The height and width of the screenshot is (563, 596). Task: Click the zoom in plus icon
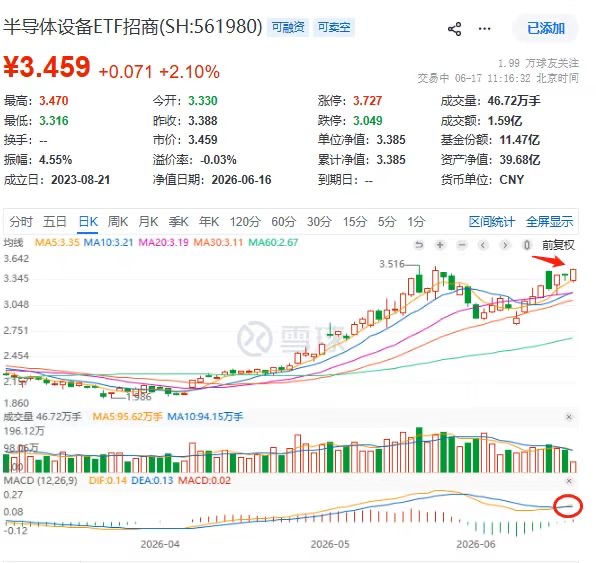[x=440, y=245]
